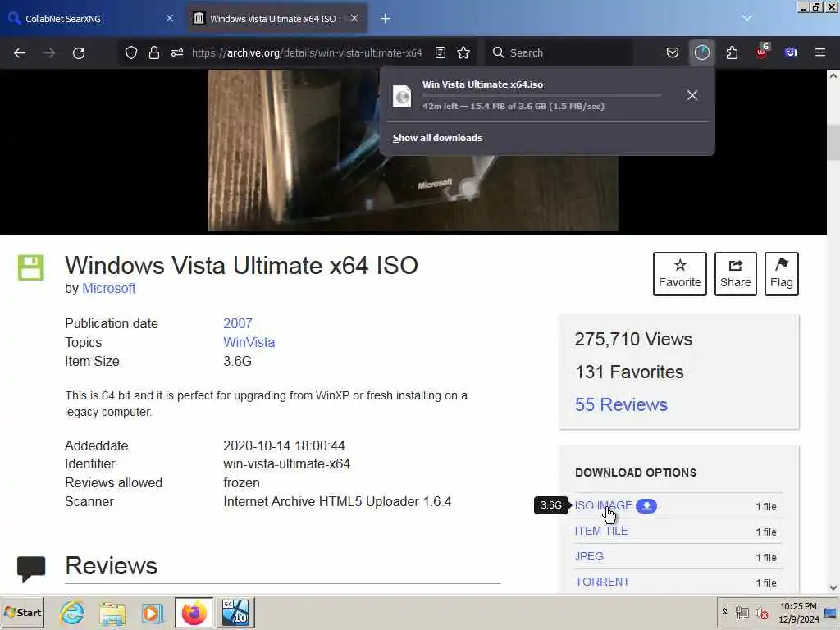The height and width of the screenshot is (630, 840).
Task: Click the Flag button
Action: point(782,274)
